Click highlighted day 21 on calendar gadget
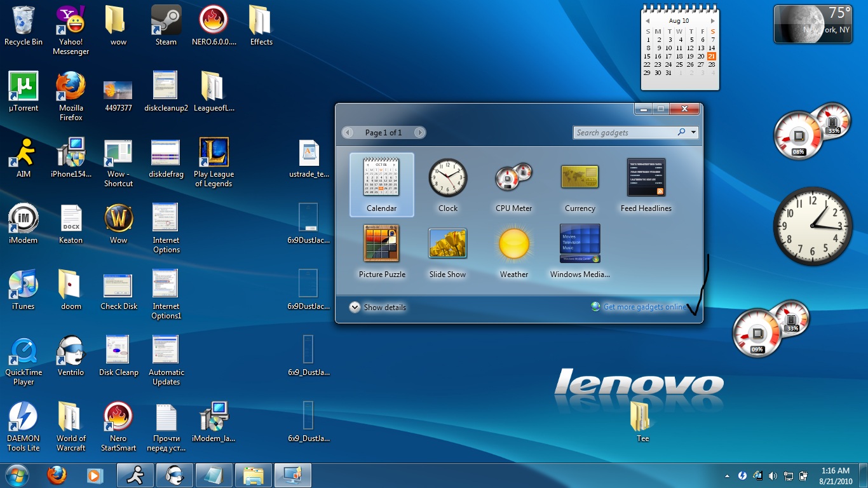The height and width of the screenshot is (488, 868). point(712,56)
